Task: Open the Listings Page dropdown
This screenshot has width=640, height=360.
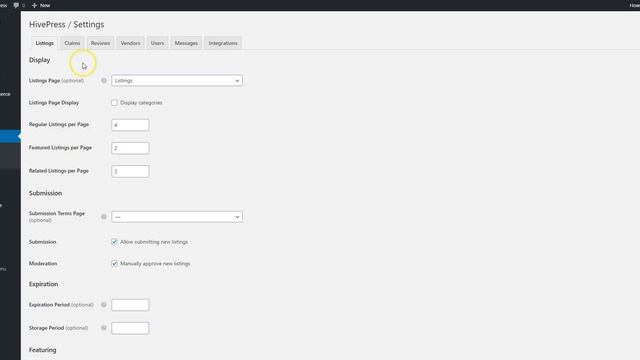Action: 177,81
